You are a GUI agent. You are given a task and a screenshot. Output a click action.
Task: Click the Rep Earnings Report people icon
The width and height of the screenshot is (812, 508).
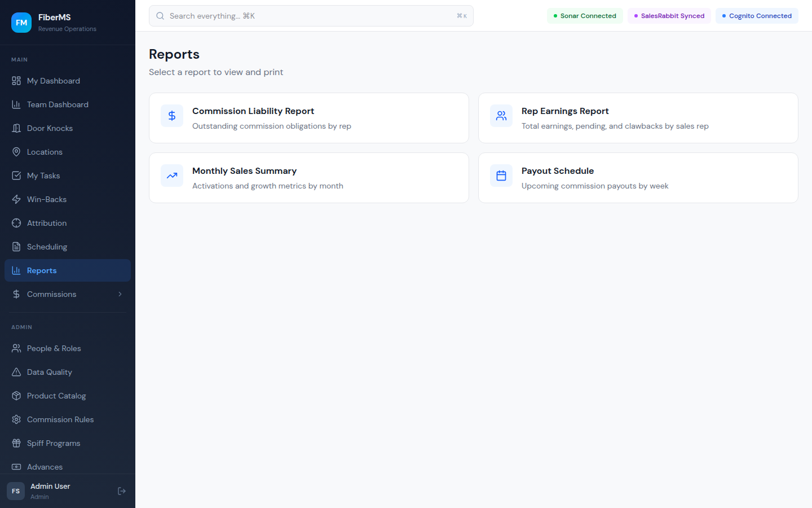click(501, 116)
